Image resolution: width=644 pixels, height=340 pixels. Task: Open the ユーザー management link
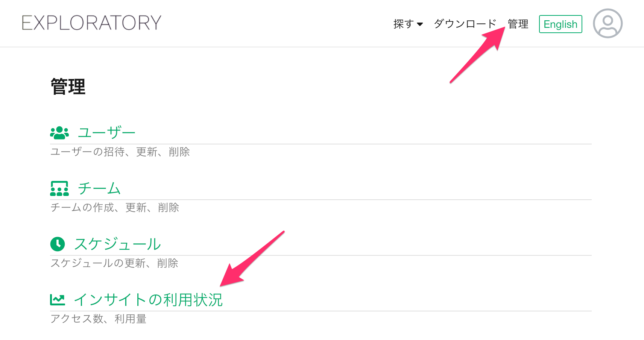tap(106, 133)
